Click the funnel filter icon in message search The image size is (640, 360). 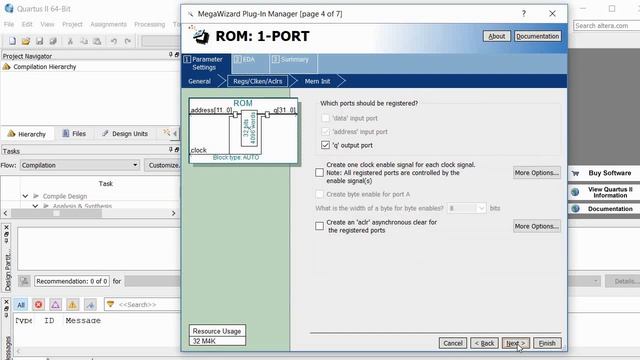(x=110, y=304)
